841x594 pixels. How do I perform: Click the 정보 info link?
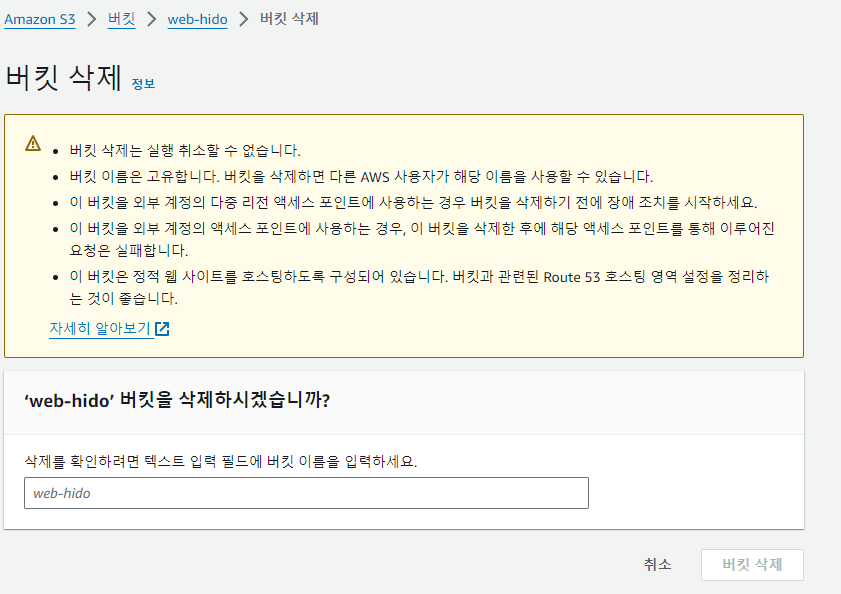[x=143, y=84]
